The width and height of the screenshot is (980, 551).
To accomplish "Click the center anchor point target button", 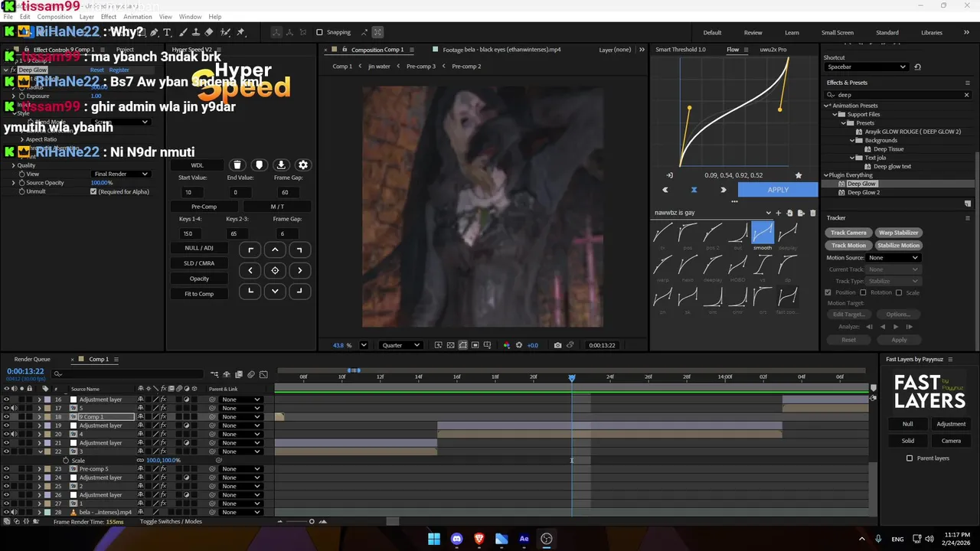I will pyautogui.click(x=275, y=270).
